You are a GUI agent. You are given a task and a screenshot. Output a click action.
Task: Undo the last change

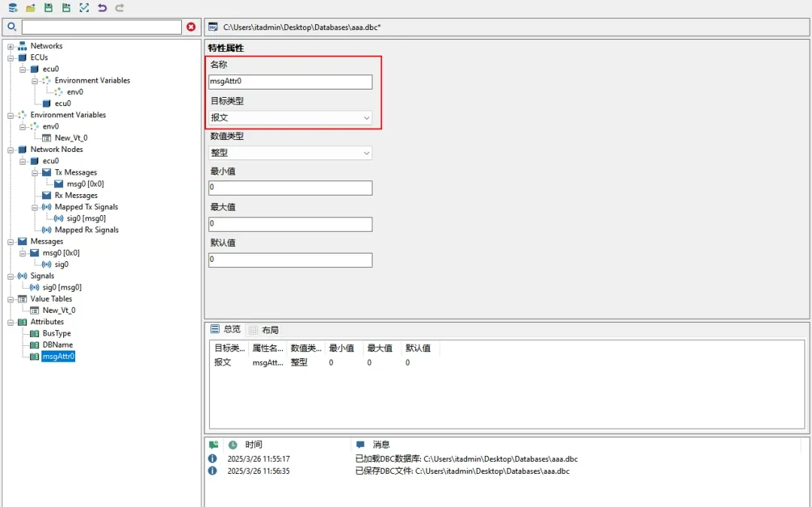pyautogui.click(x=102, y=8)
